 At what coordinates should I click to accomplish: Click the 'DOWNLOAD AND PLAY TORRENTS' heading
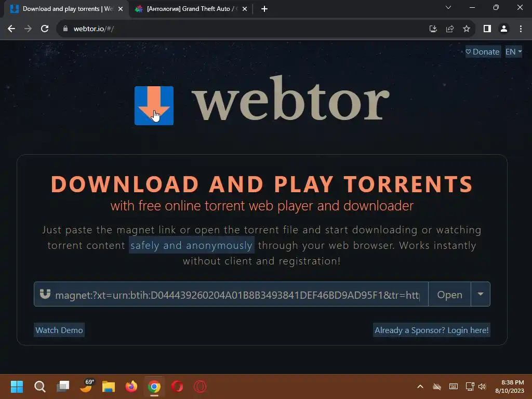click(262, 184)
